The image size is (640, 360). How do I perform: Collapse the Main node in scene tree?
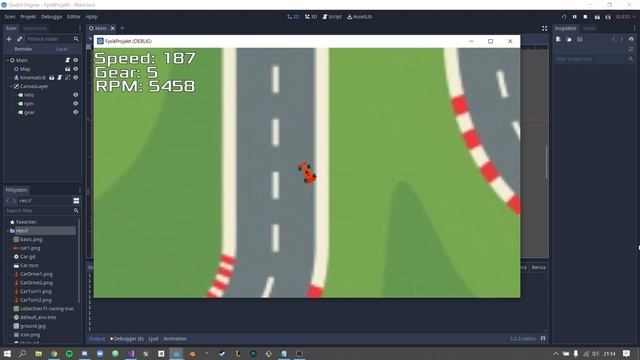tap(7, 60)
